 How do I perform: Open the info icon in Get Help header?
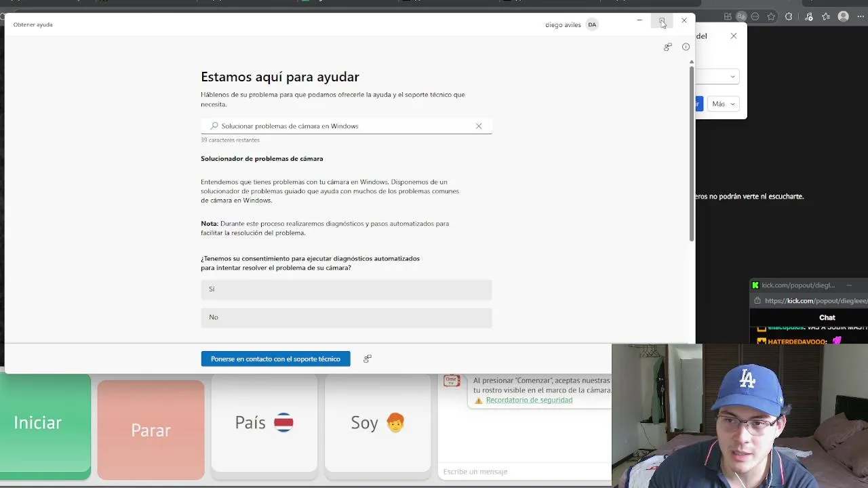[686, 47]
